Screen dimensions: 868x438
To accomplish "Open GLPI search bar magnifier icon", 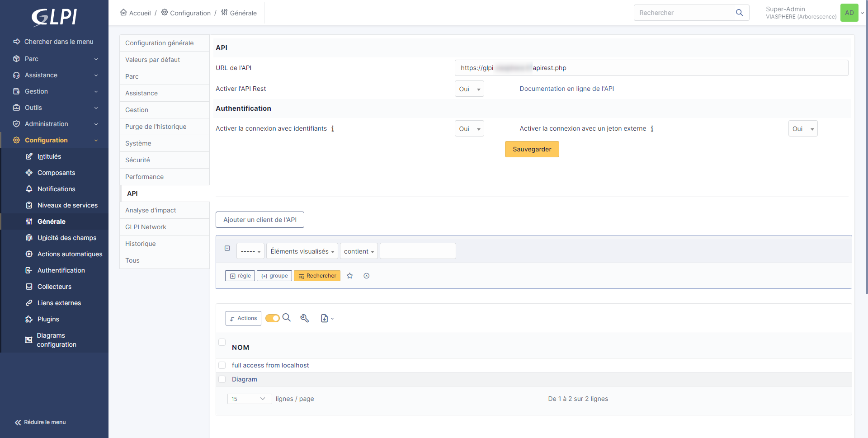I will [739, 13].
